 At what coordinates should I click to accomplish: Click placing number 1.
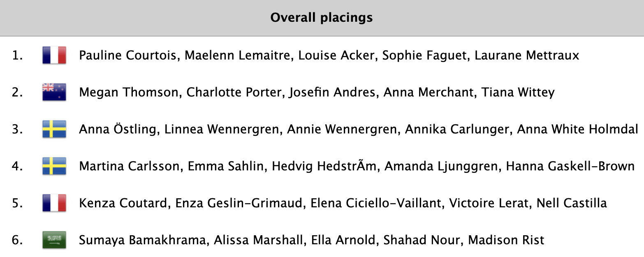pyautogui.click(x=18, y=55)
